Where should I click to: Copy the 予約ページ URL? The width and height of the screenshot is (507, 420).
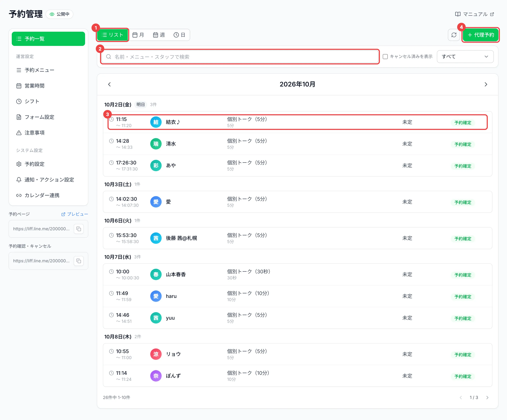(79, 229)
